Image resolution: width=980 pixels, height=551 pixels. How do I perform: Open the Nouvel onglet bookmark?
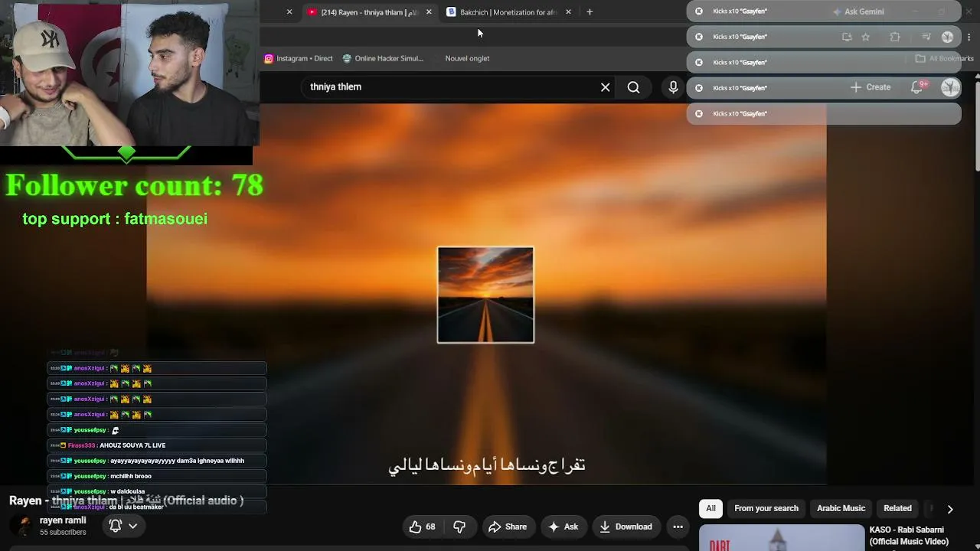(467, 58)
